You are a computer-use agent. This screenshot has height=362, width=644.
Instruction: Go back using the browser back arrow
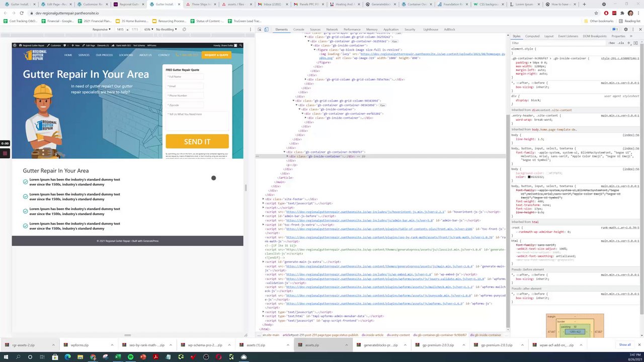coord(5,13)
